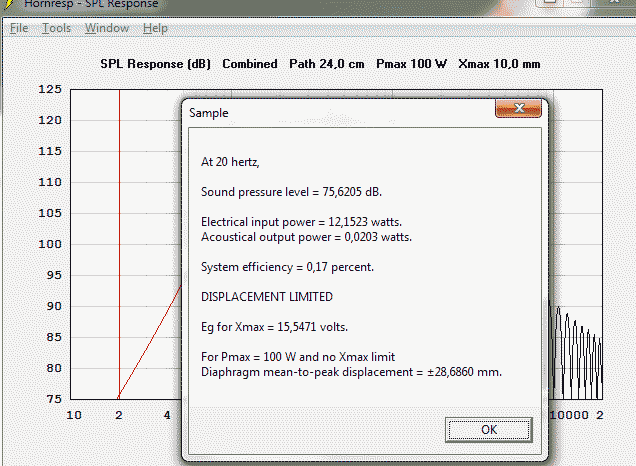636x466 pixels.
Task: Click the 'For Pmax = 100 W and no Xmax limit' line
Action: [x=298, y=357]
